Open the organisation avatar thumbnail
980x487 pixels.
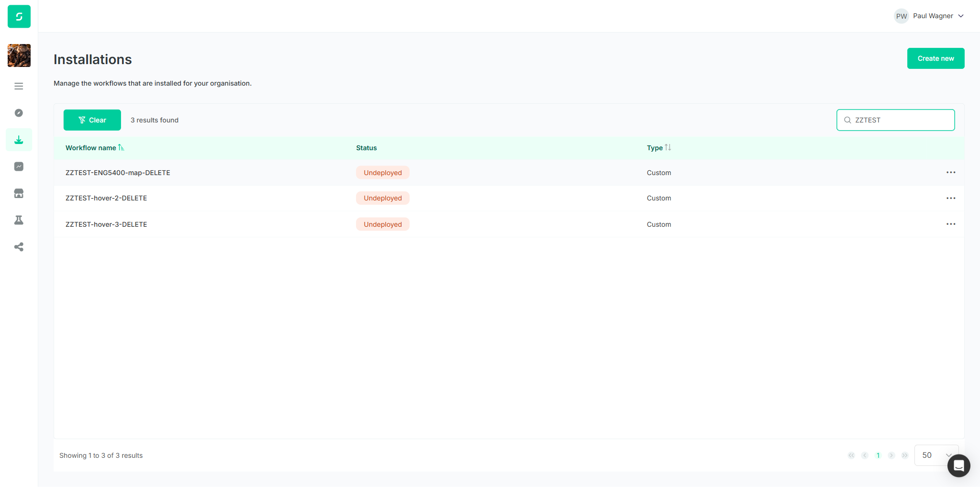[x=19, y=55]
